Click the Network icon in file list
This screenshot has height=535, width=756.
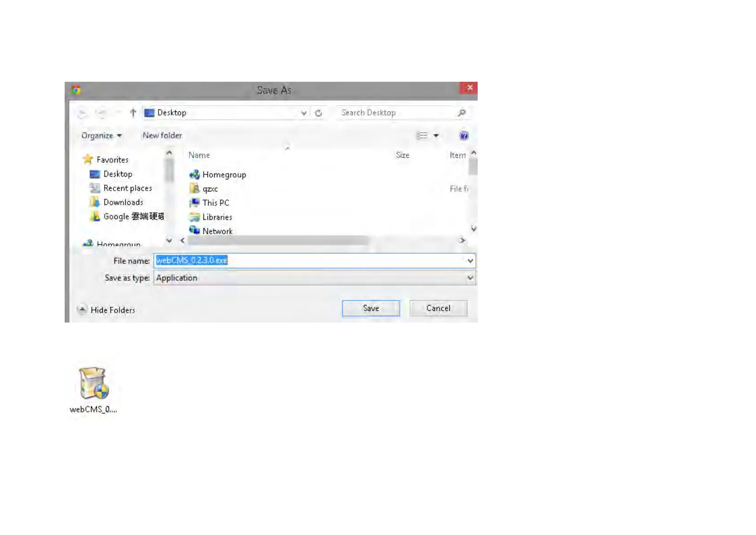pos(194,231)
